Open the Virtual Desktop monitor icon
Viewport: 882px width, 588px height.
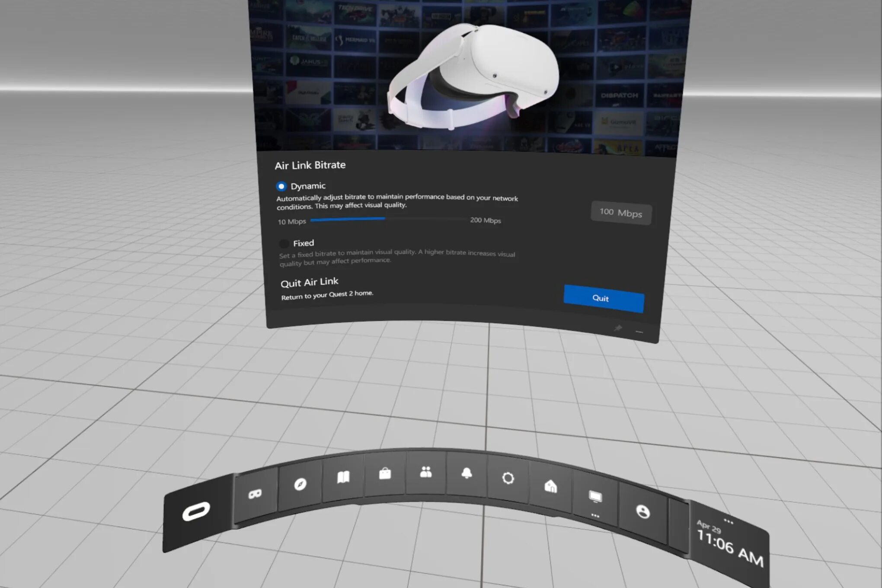[x=595, y=496]
